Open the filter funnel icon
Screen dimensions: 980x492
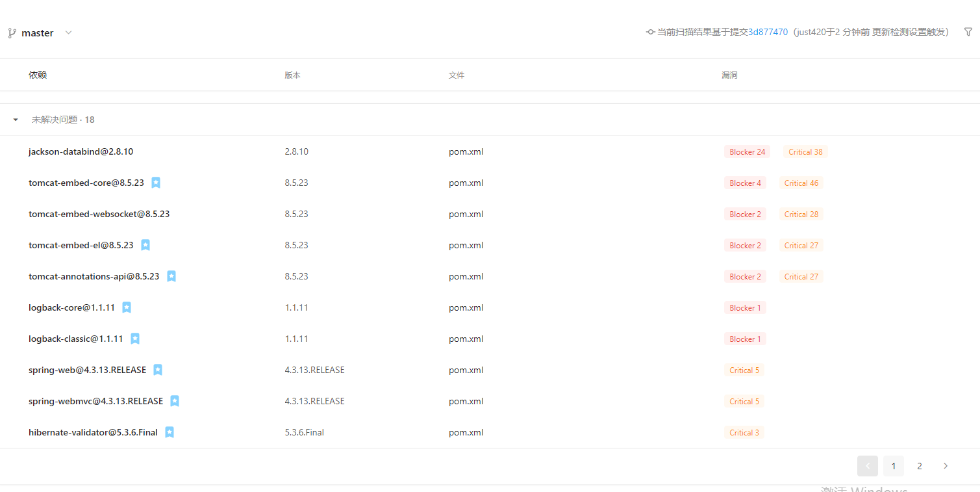(968, 32)
